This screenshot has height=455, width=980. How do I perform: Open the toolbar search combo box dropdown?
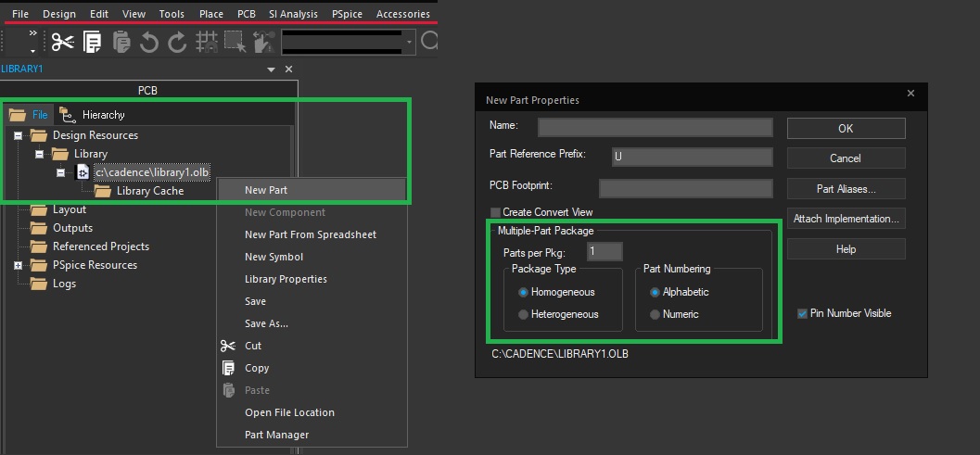point(409,42)
